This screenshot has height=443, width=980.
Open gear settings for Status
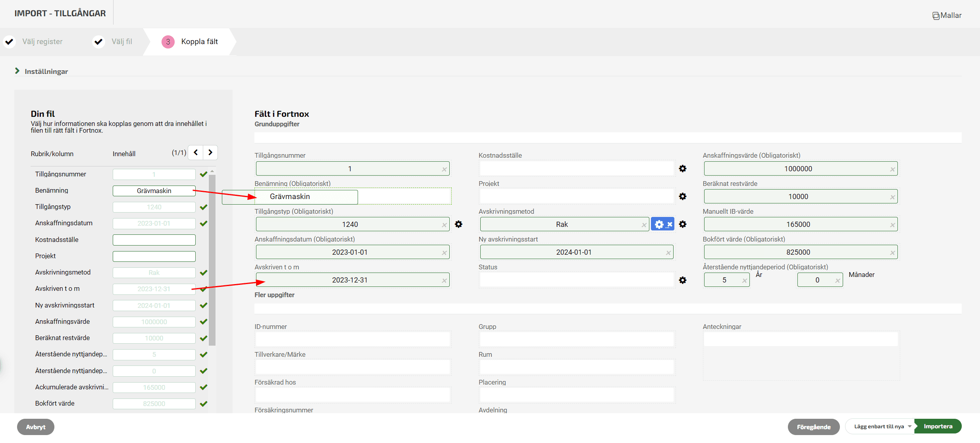[x=683, y=281]
